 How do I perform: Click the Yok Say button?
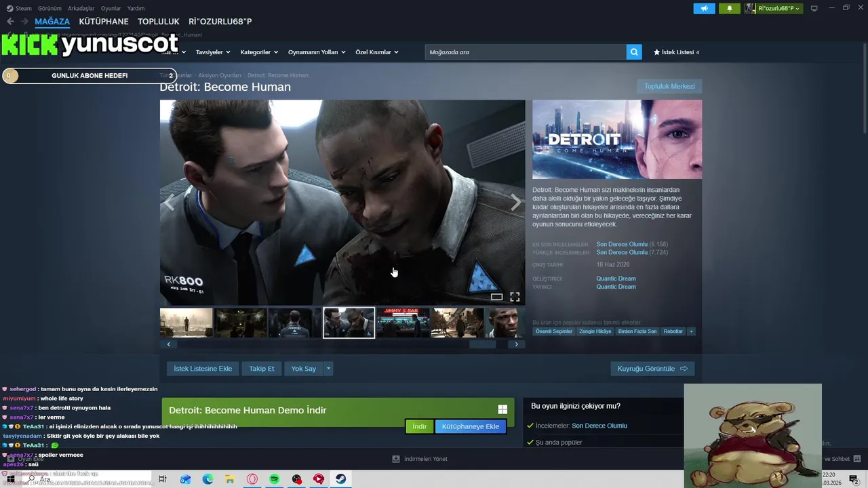[x=304, y=369]
